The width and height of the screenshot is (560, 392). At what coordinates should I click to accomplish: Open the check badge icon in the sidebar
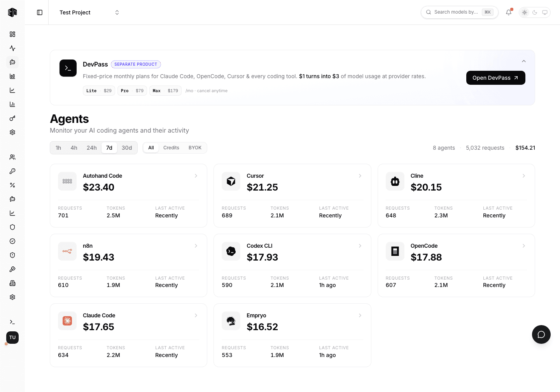pos(12,241)
